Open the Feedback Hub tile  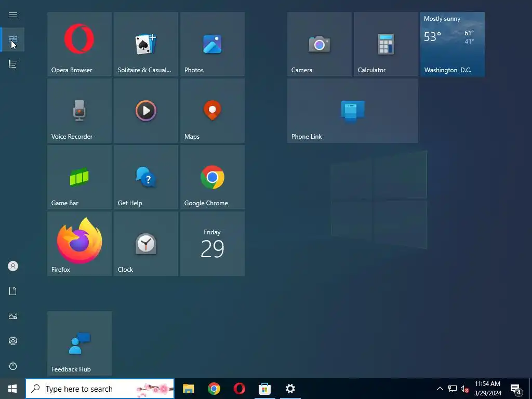79,343
